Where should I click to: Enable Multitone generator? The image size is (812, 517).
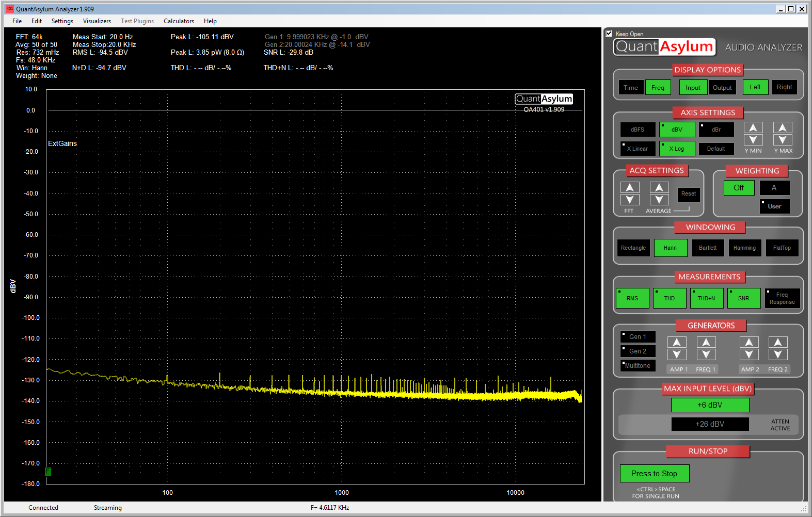(638, 366)
